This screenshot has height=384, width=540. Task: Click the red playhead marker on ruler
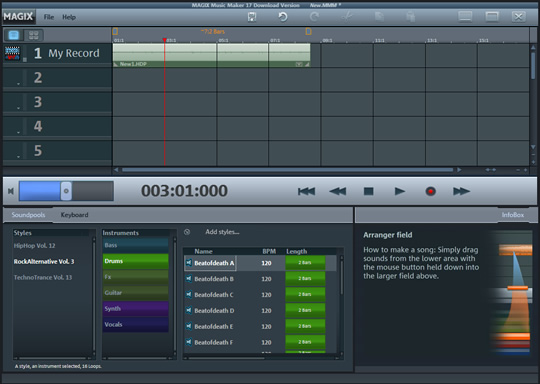click(x=165, y=40)
